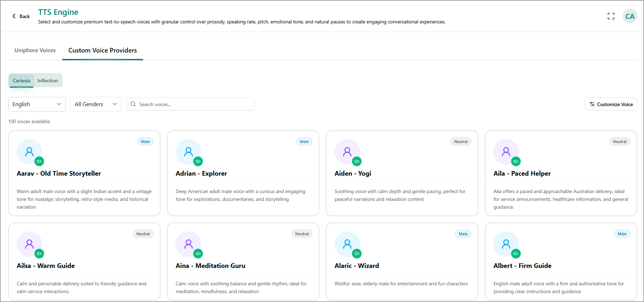644x302 pixels.
Task: Open the English language dropdown
Action: [37, 104]
